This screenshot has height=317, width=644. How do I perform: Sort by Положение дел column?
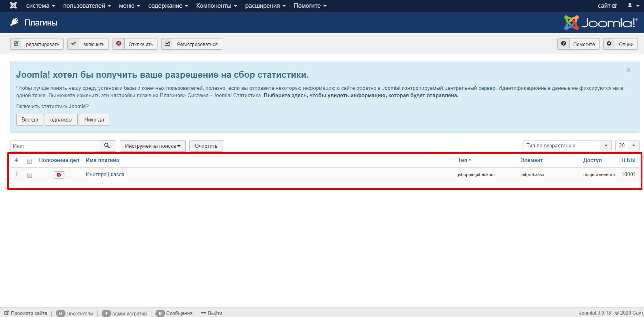click(59, 160)
